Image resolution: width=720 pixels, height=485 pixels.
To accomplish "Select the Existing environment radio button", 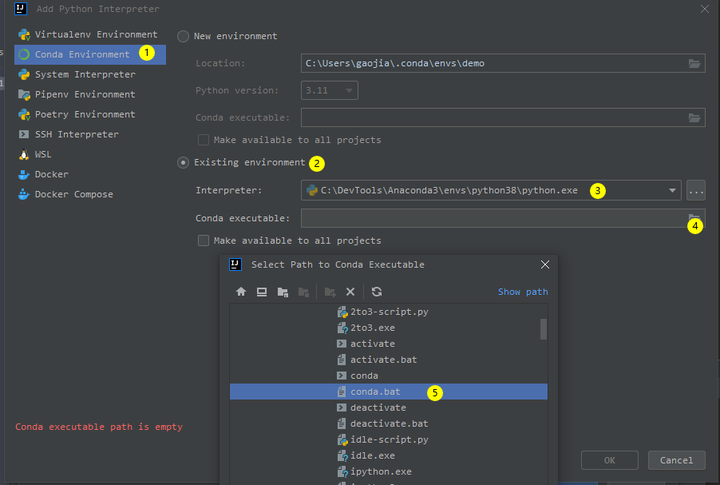I will tap(183, 162).
